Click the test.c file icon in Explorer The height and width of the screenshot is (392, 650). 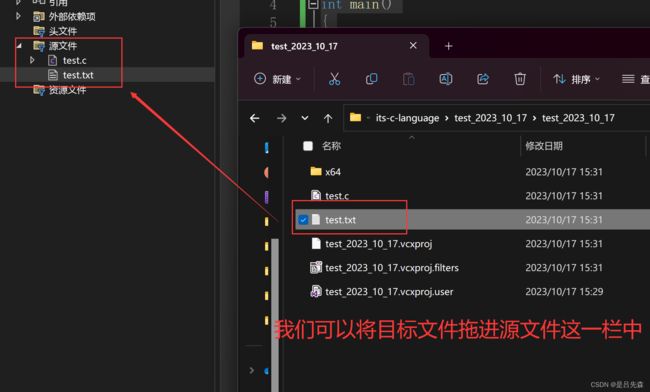click(x=316, y=195)
